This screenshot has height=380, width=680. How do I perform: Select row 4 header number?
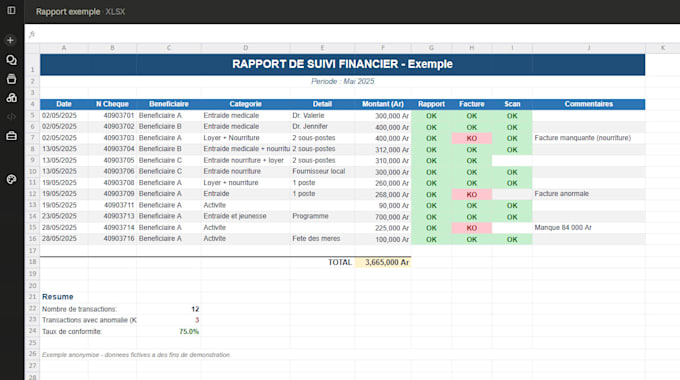33,104
